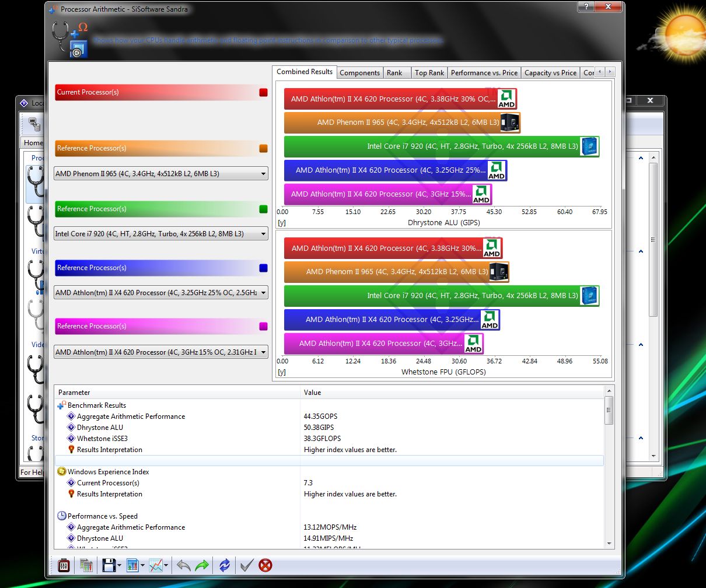Click the floppy disk save icon
The image size is (706, 588).
click(x=109, y=565)
